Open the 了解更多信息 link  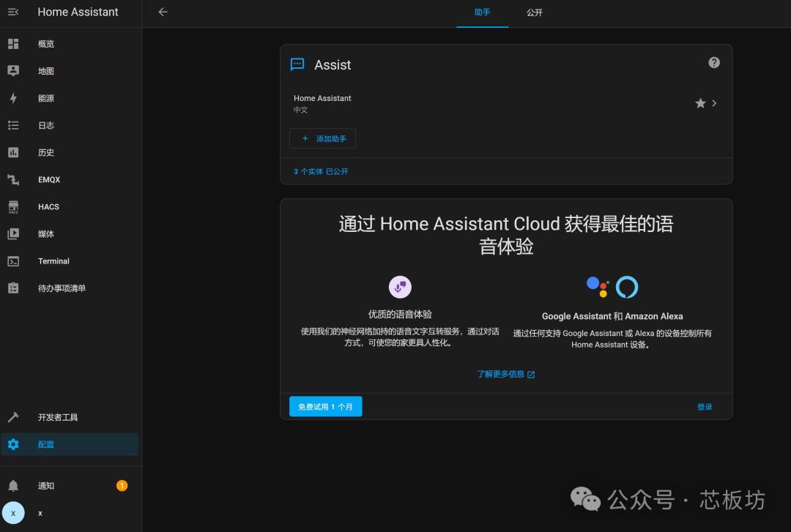point(506,374)
